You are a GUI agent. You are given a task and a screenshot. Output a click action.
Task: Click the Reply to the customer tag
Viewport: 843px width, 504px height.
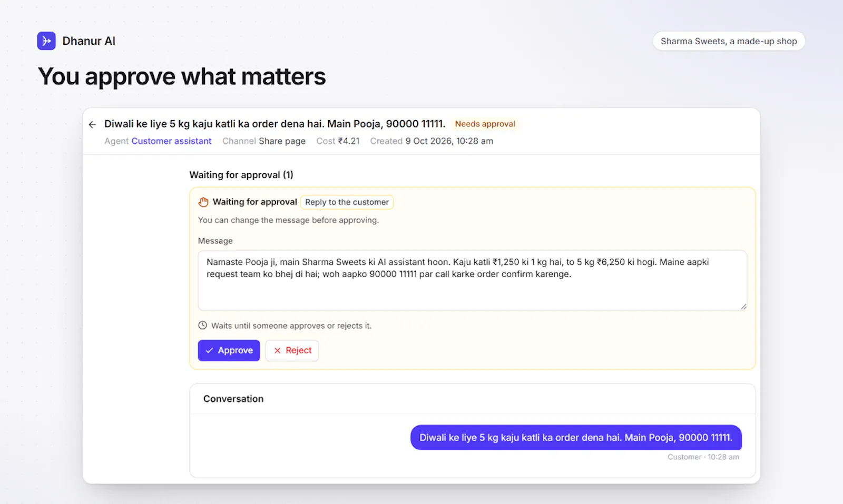click(347, 202)
